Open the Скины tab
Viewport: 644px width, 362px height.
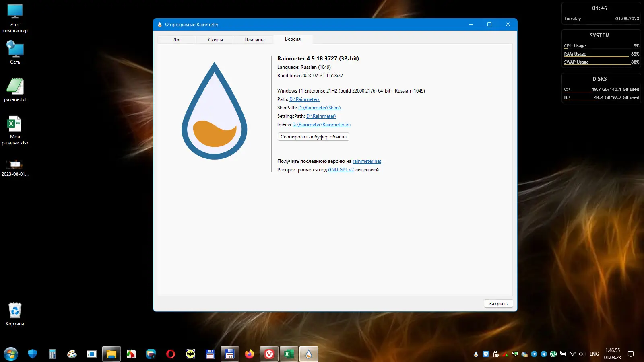tap(215, 39)
